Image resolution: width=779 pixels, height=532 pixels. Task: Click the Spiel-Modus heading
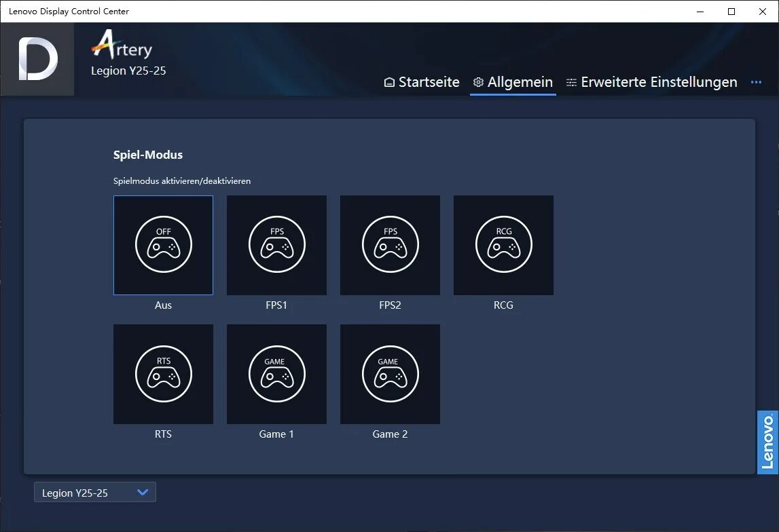(x=148, y=155)
